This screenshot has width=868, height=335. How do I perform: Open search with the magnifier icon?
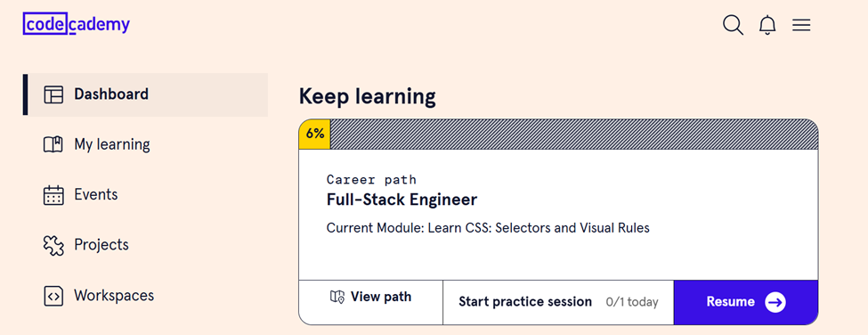tap(733, 25)
